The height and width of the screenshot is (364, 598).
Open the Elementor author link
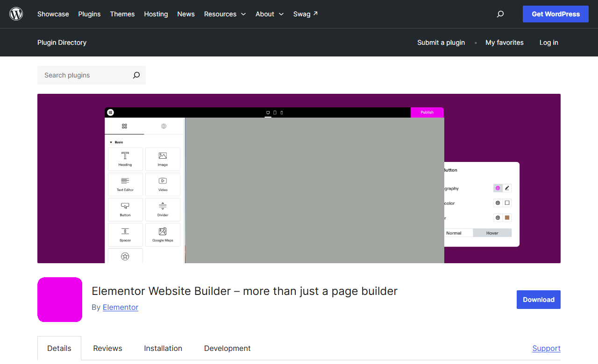pos(121,307)
